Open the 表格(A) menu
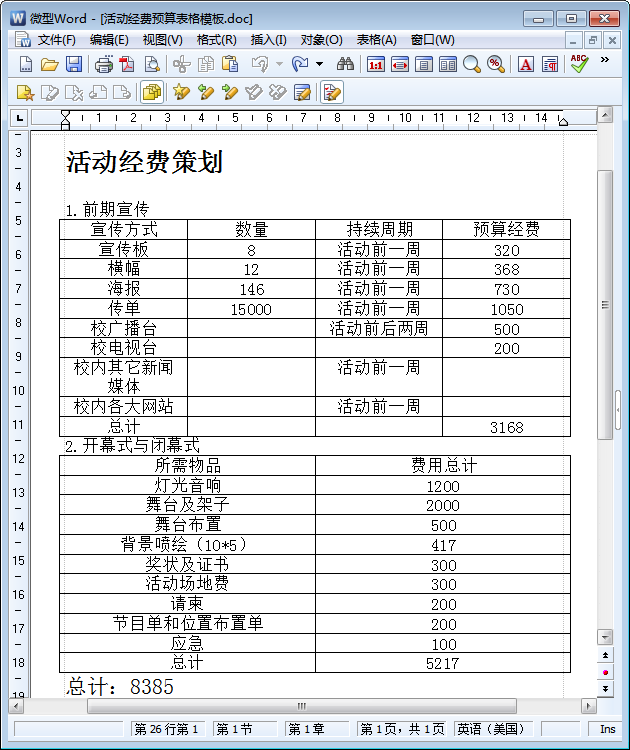Image resolution: width=630 pixels, height=750 pixels. coord(376,40)
